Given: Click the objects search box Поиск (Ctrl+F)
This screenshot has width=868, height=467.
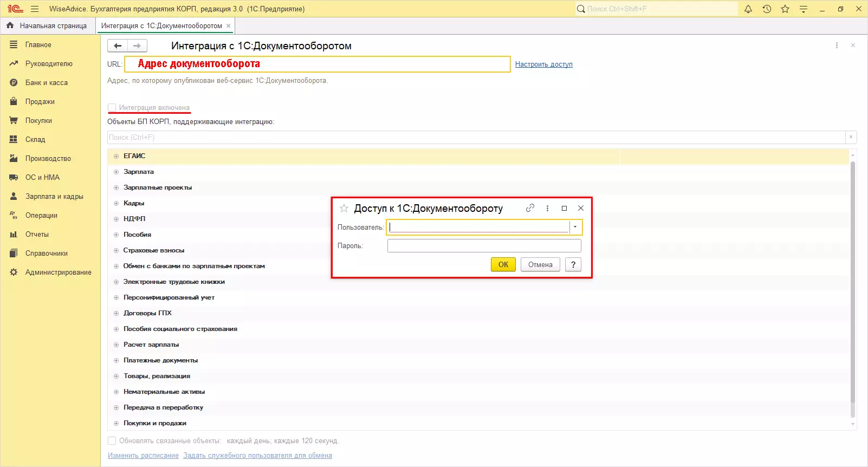Looking at the screenshot, I should coord(476,137).
